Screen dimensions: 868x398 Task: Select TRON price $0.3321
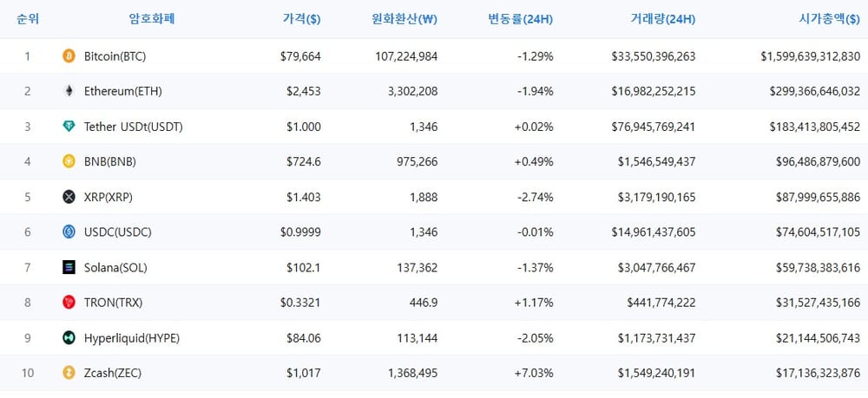coord(300,303)
